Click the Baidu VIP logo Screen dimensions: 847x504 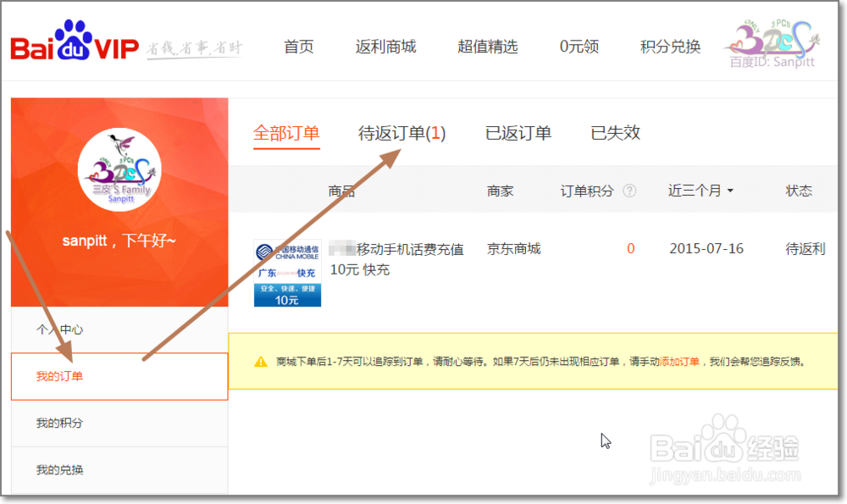point(75,42)
